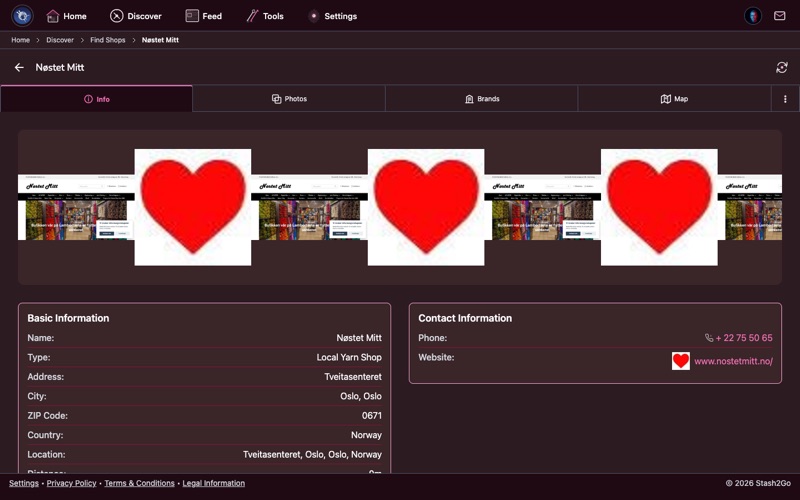Open the first website screenshot thumbnail
This screenshot has height=500, width=800.
click(76, 207)
